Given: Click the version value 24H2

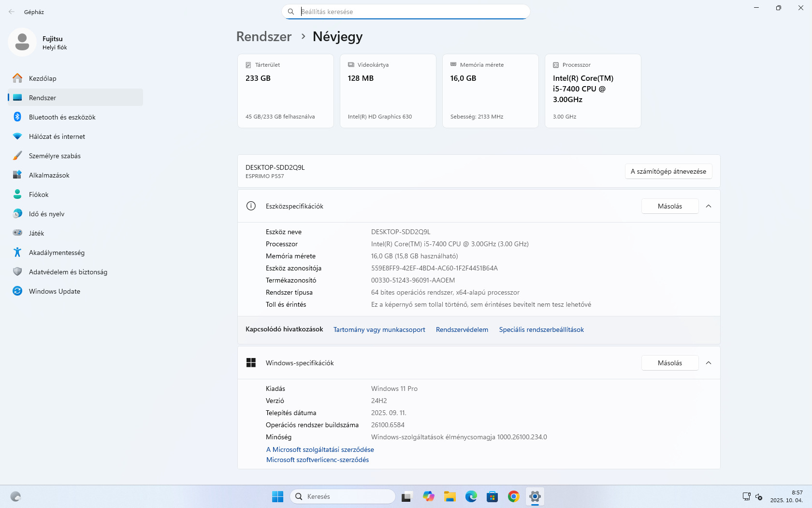Looking at the screenshot, I should coord(379,401).
